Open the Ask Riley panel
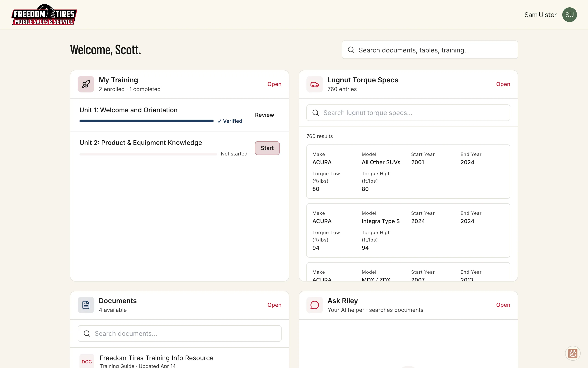 (x=503, y=305)
